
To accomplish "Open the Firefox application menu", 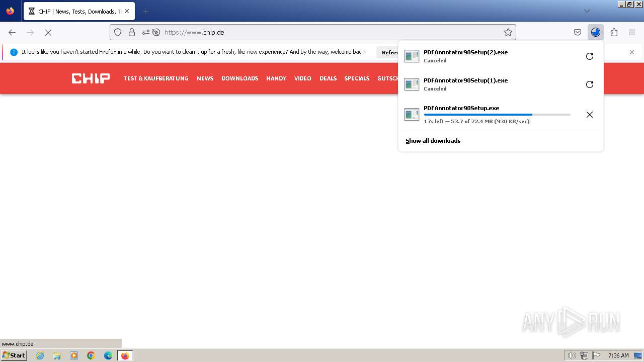I will (x=632, y=32).
